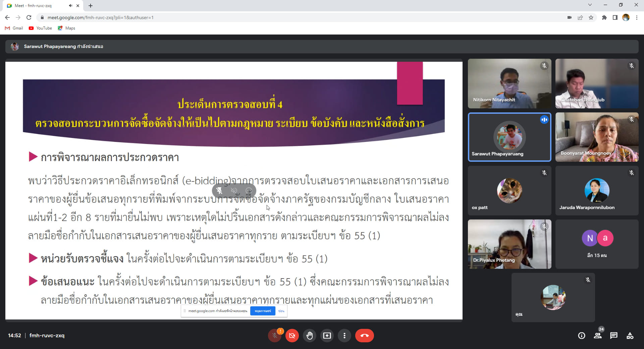
Task: Open Chrome tab search dropdown arrow
Action: (590, 5)
